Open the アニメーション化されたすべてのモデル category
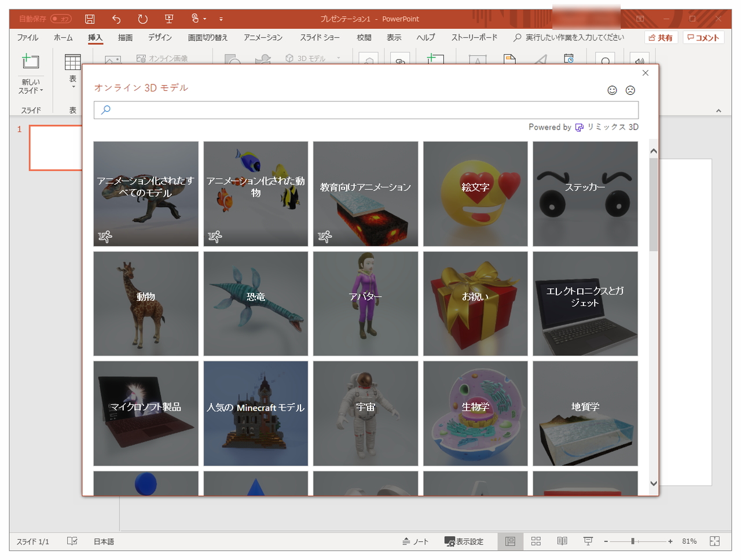The height and width of the screenshot is (560, 741). 146,194
